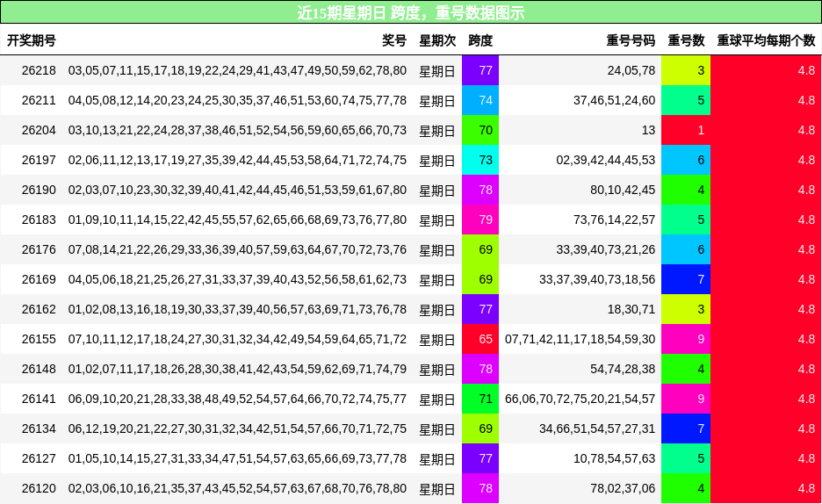
Task: Click repeat numbers 10,78,54,57,63
Action: [x=615, y=459]
